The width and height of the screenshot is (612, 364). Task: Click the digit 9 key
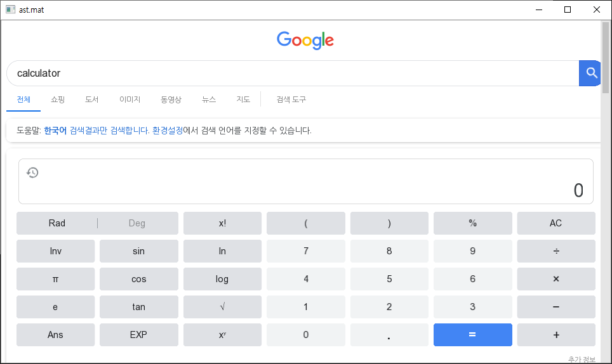473,251
